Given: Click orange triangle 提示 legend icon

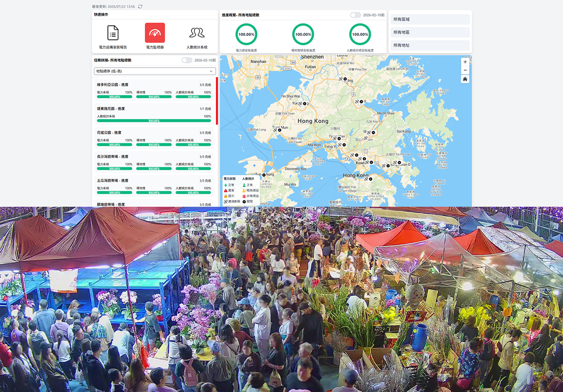Looking at the screenshot, I should (226, 196).
